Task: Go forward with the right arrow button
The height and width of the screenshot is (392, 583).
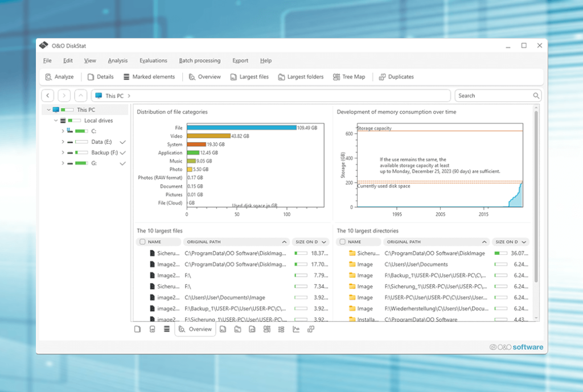Action: 64,96
